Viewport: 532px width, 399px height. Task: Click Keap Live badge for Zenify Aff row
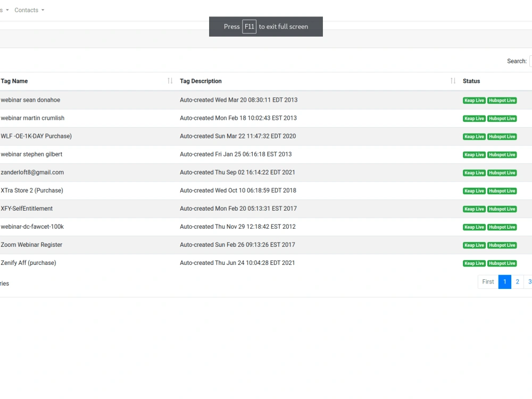click(474, 263)
